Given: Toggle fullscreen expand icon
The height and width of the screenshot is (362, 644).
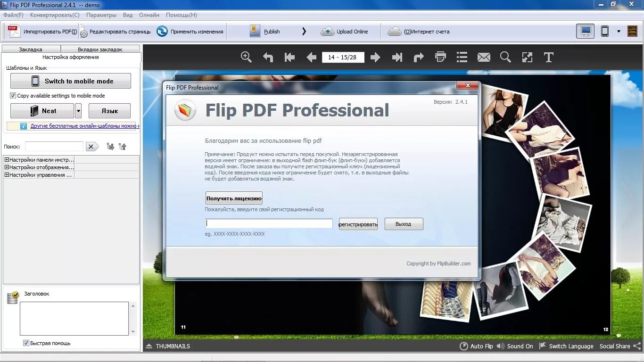Looking at the screenshot, I should click(527, 58).
